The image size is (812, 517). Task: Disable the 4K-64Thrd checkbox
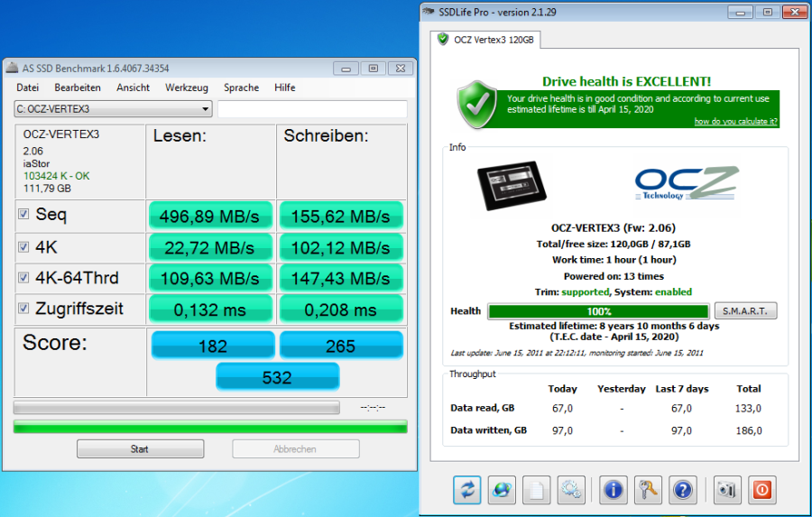23,277
